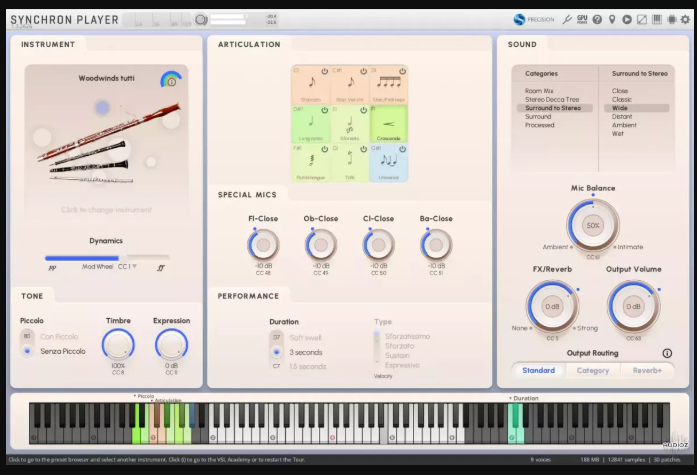
Task: Click the rainbow info icon on instrument
Action: pyautogui.click(x=171, y=80)
